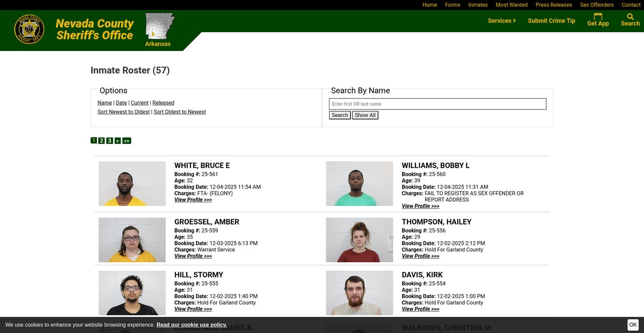
Task: Open Amber Groessel mugshot thumbnail
Action: pyautogui.click(x=132, y=240)
